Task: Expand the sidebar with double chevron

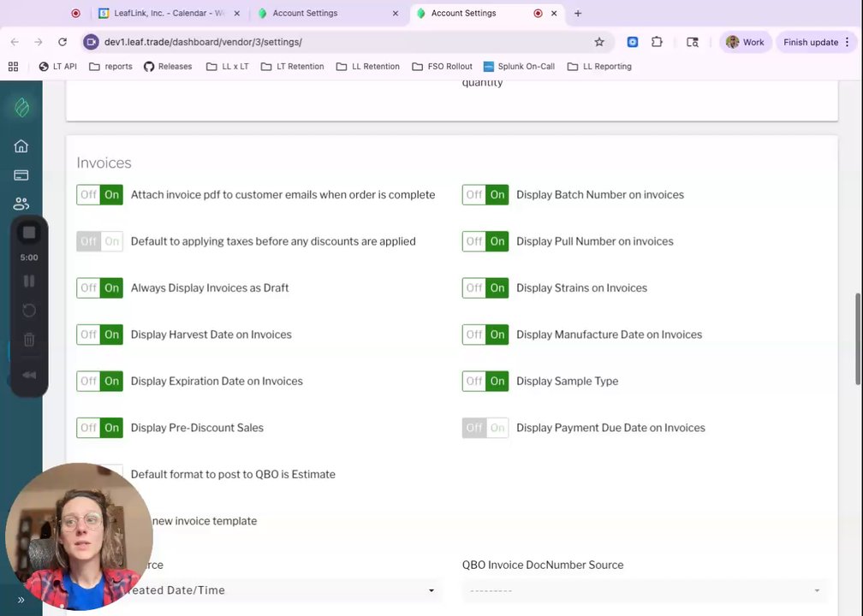Action: tap(21, 600)
